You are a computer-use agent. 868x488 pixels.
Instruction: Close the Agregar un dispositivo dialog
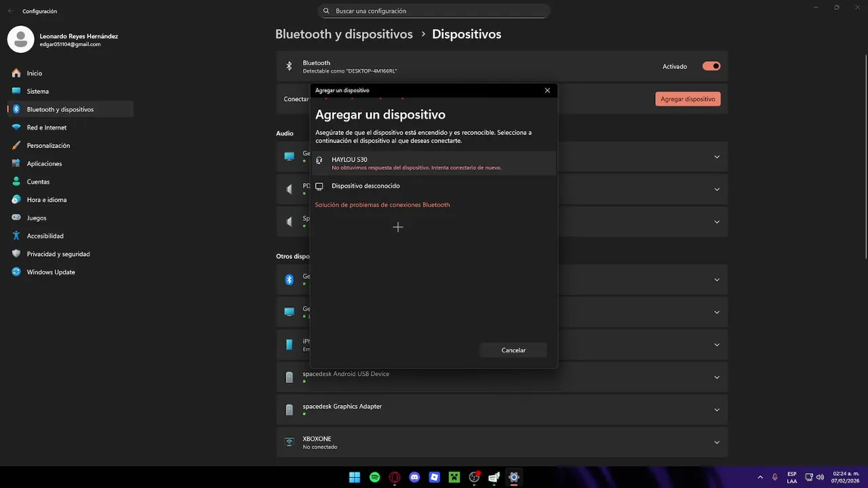(x=547, y=90)
